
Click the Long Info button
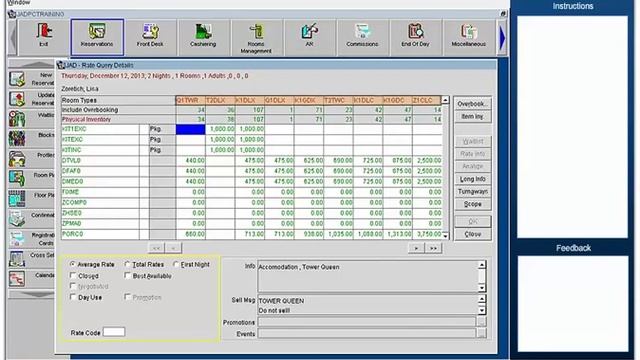472,179
